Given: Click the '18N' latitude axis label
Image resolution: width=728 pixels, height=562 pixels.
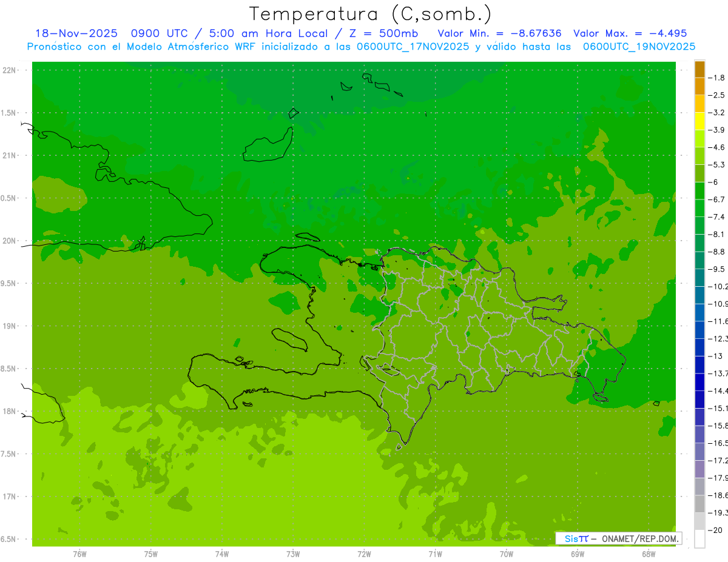Looking at the screenshot, I should pos(9,411).
